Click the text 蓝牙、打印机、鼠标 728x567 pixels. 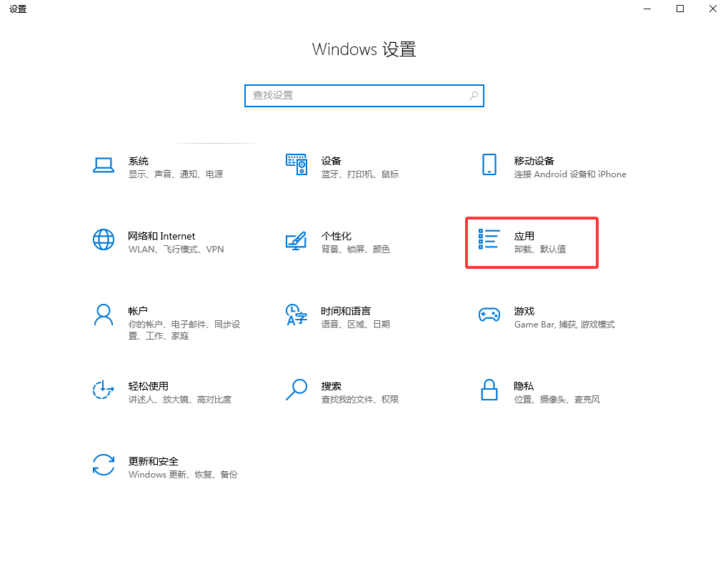pyautogui.click(x=360, y=174)
